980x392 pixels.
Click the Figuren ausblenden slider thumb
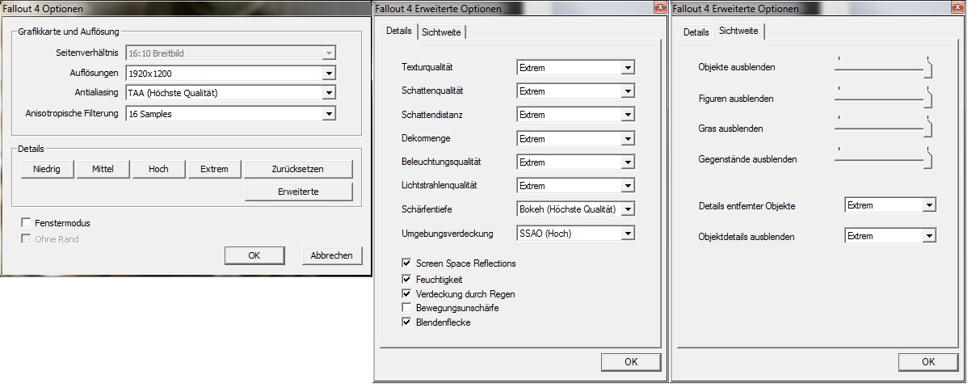point(928,99)
